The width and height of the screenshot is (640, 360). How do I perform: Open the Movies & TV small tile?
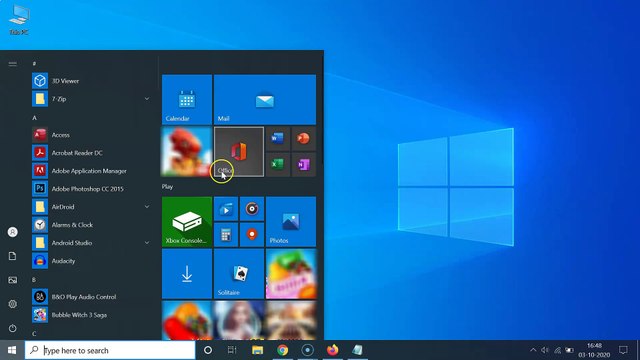click(x=226, y=209)
